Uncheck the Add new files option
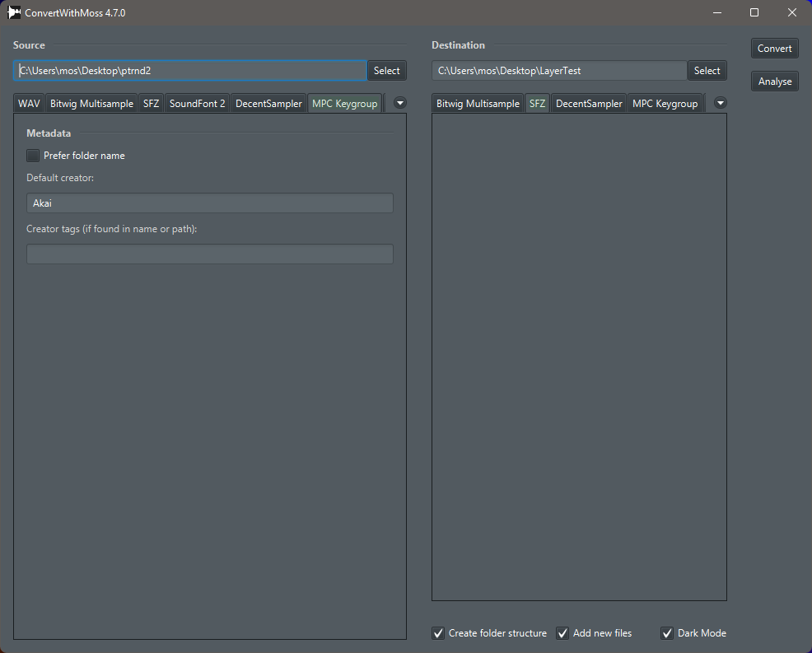Screen dimensions: 812x653 pos(562,632)
